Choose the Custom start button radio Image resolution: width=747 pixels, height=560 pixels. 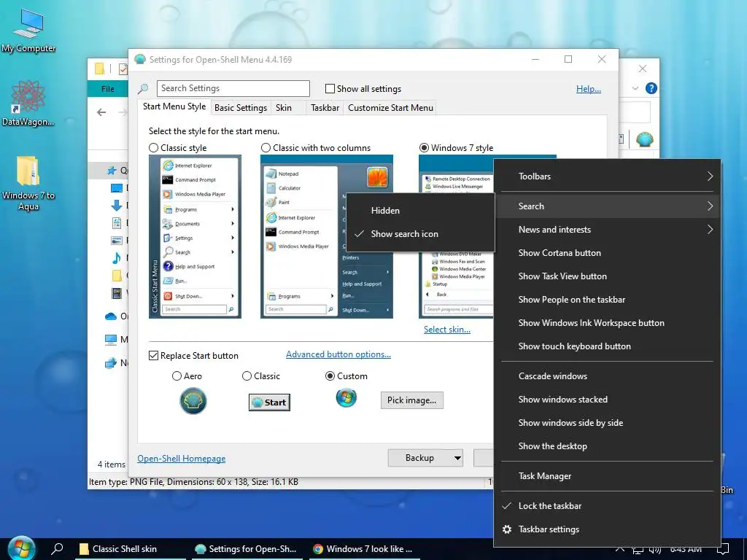[x=330, y=376]
